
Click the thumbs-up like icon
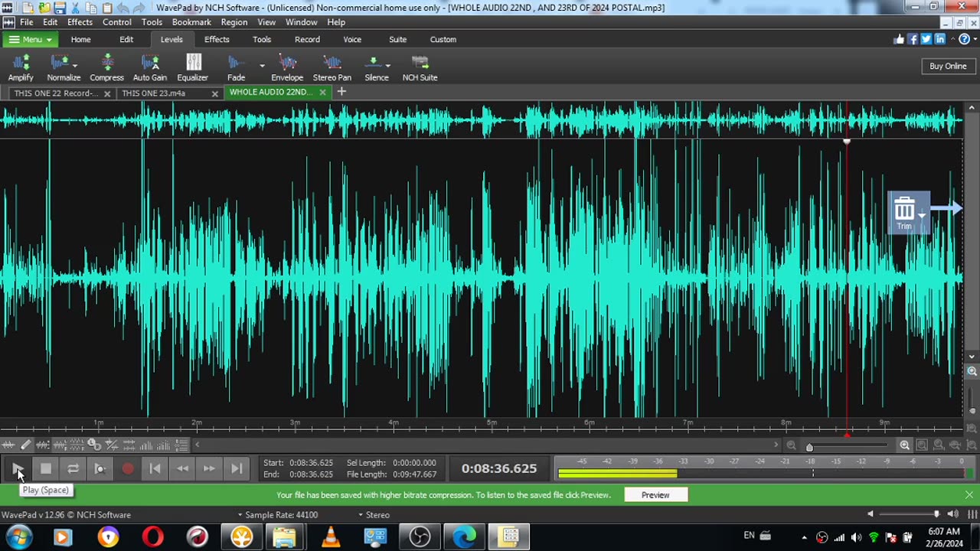[x=899, y=39]
